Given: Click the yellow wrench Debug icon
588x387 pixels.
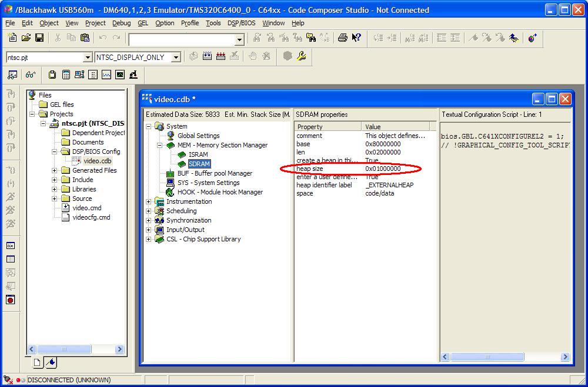Looking at the screenshot, I should pos(301,56).
